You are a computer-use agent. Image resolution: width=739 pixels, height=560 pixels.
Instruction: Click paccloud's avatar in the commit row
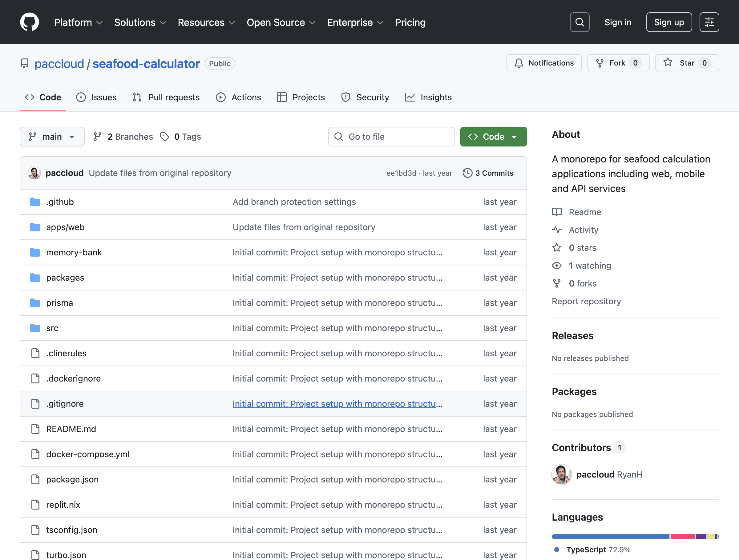click(34, 173)
